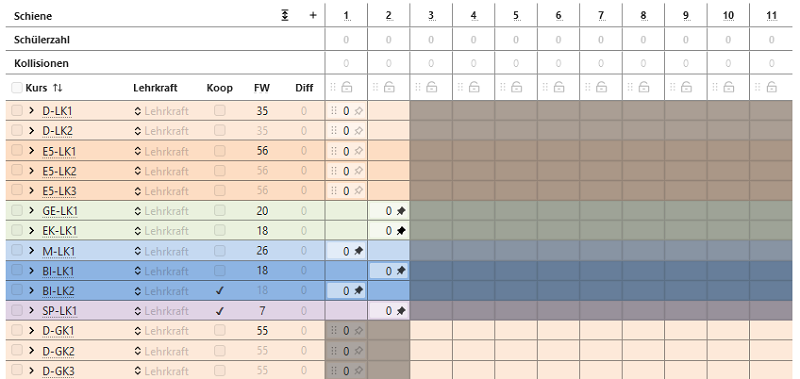
Task: Toggle the lock icon under Schiene 5
Action: pos(516,87)
